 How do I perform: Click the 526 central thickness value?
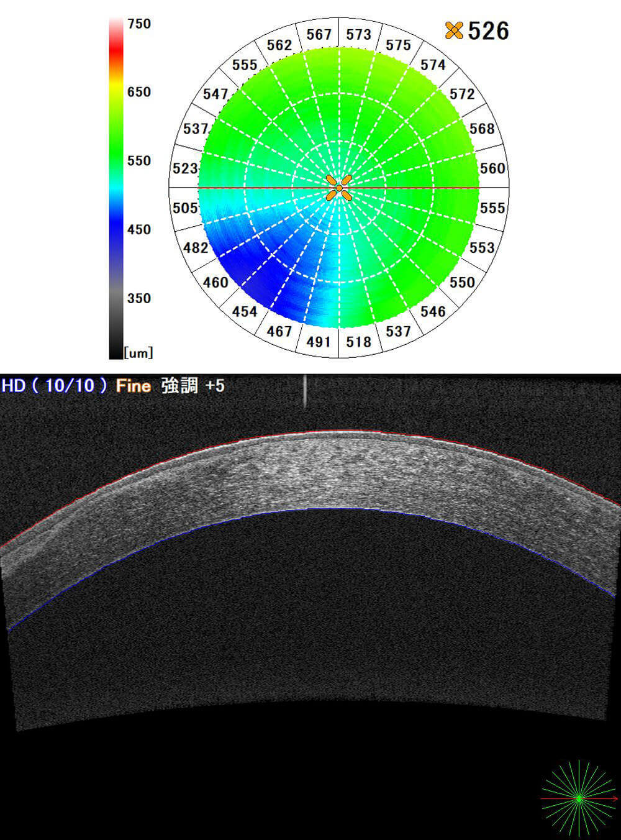coord(488,30)
